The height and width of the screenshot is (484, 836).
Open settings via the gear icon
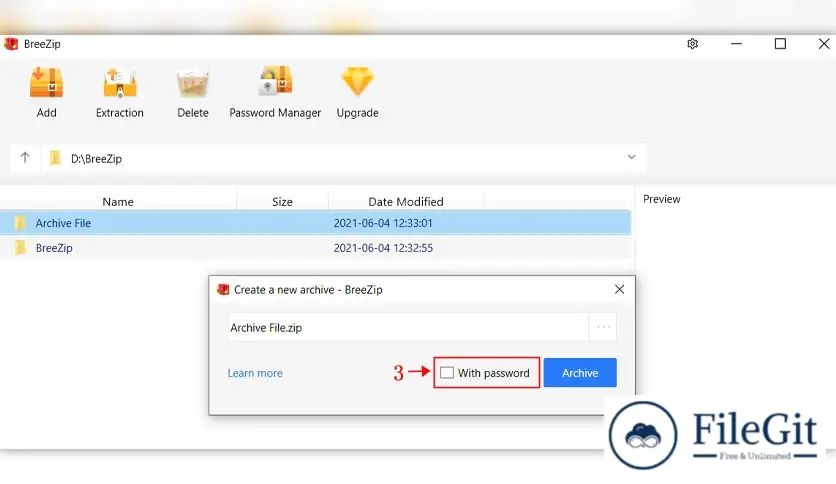point(693,44)
